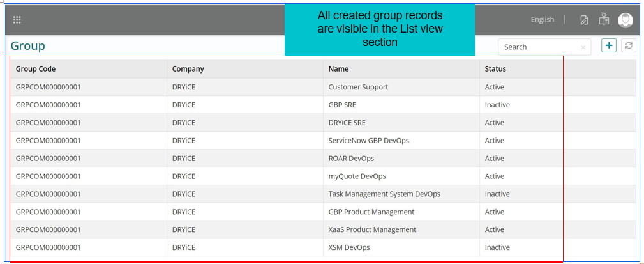Click the XSM DevOps group entry
644x264 pixels.
(348, 248)
